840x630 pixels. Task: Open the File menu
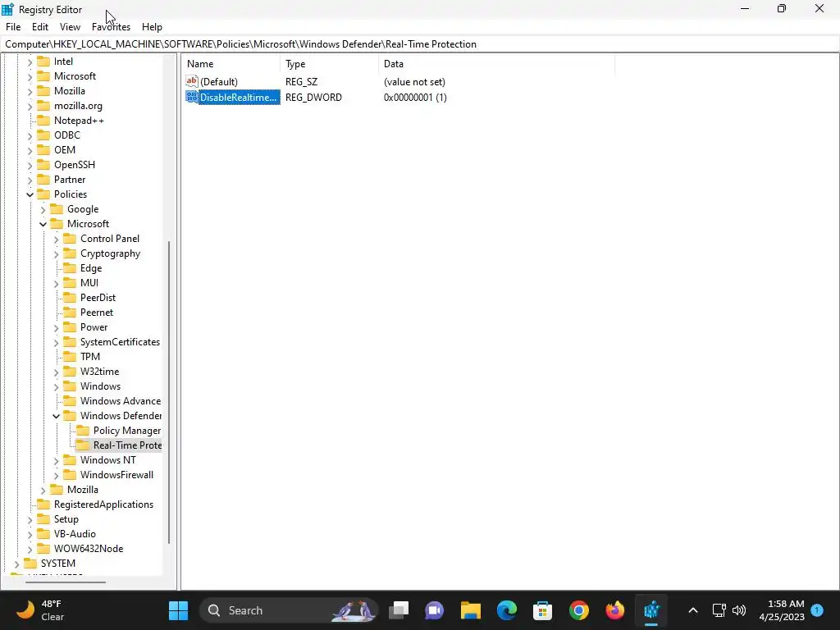13,27
